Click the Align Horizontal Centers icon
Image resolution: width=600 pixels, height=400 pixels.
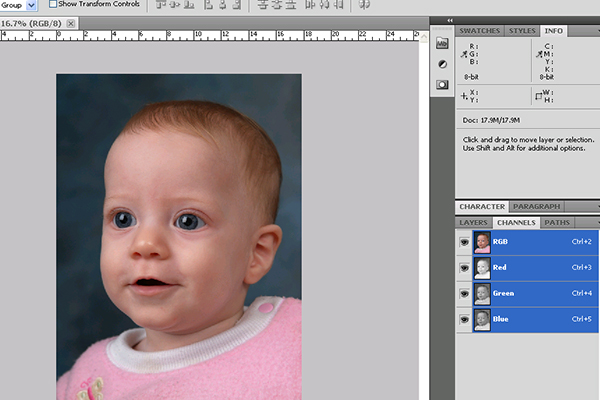[x=222, y=5]
